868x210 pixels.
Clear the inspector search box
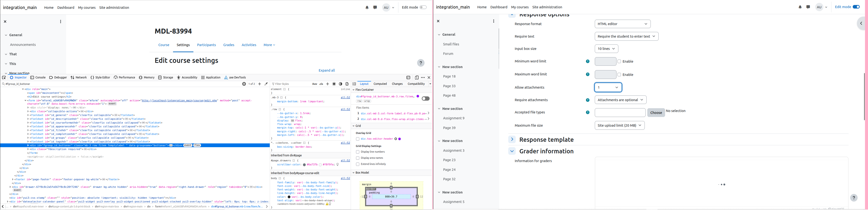(x=244, y=84)
